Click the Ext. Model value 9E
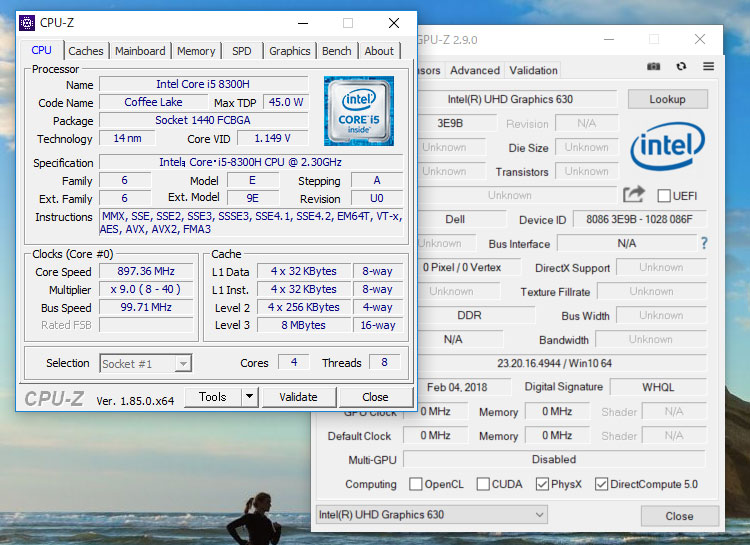 [253, 198]
